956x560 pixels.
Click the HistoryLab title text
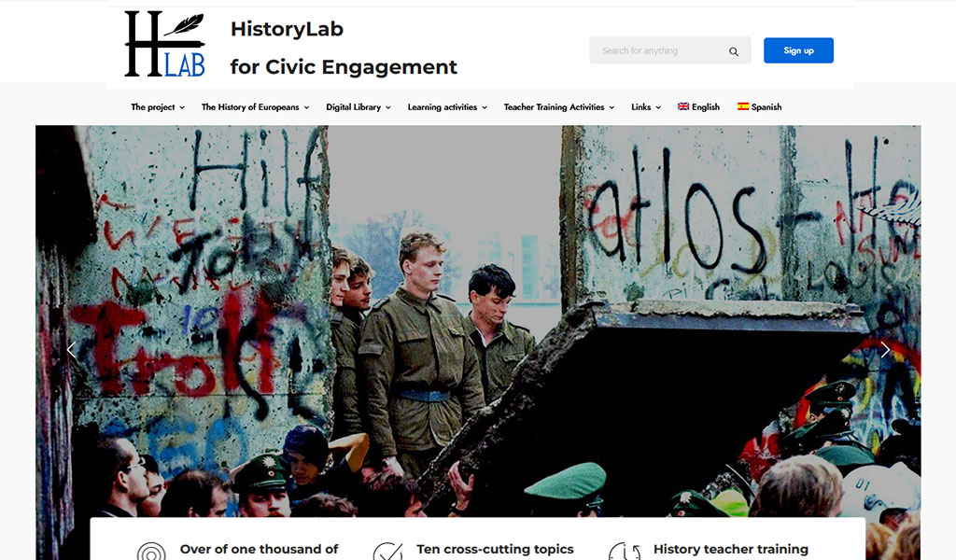[x=287, y=29]
